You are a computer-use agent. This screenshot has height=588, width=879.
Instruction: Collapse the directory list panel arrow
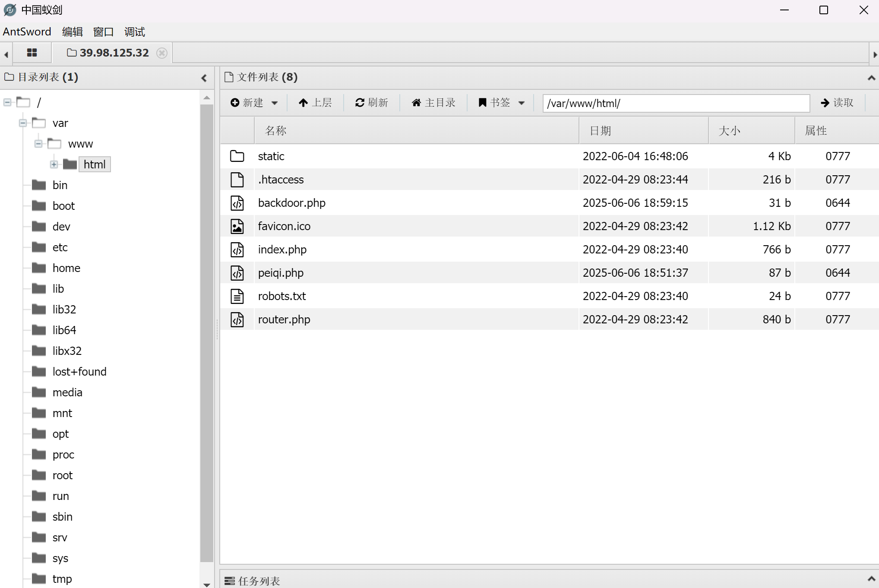(x=204, y=78)
